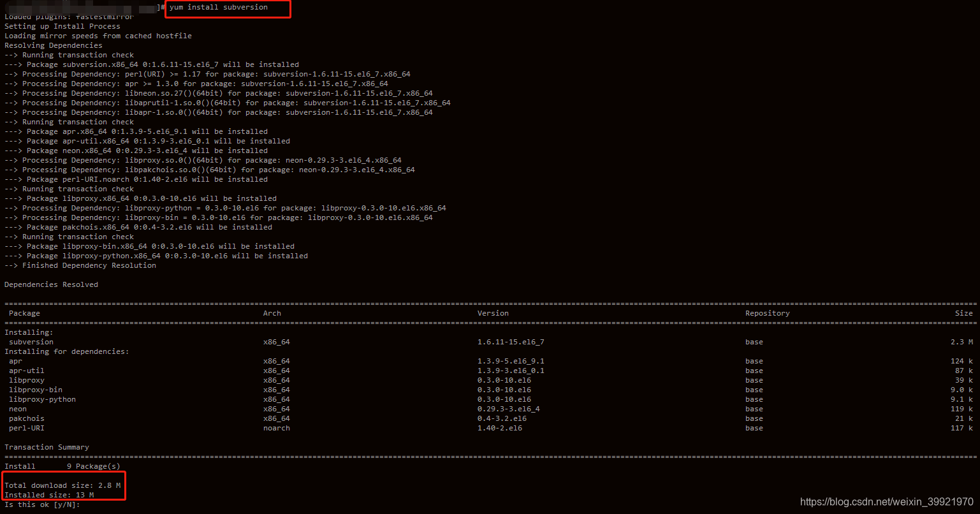980x514 pixels.
Task: Click the 'Is this ok [y/N]:' prompt
Action: (x=42, y=504)
